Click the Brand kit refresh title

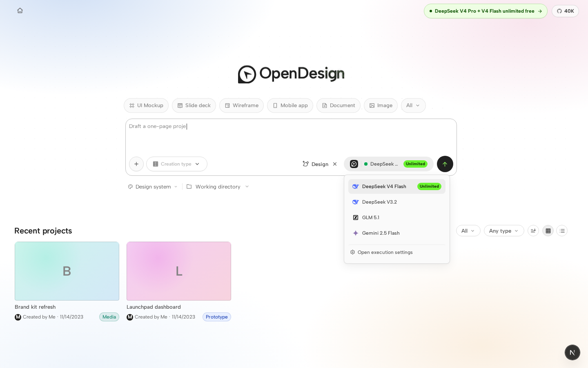click(35, 307)
